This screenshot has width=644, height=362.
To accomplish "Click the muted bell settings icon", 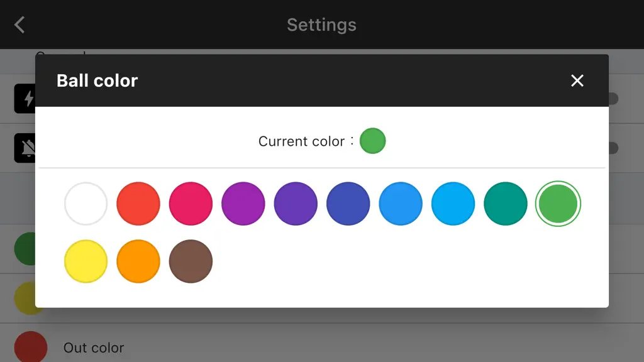I will (x=25, y=148).
